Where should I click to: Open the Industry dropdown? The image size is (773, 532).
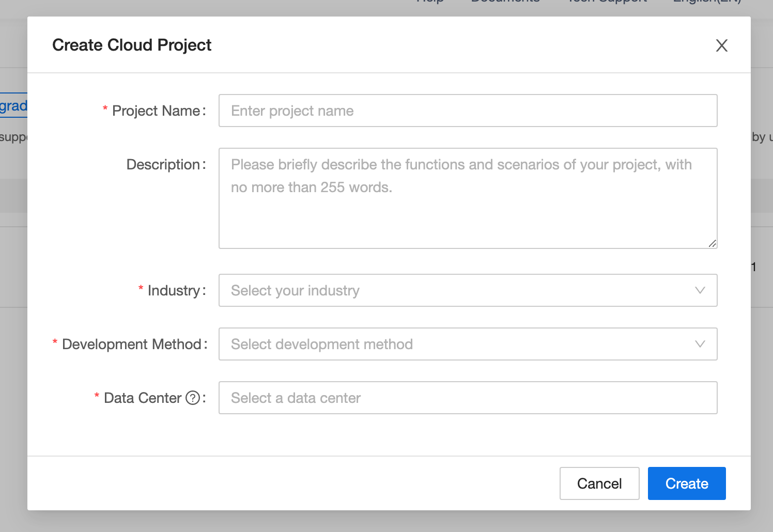click(468, 290)
